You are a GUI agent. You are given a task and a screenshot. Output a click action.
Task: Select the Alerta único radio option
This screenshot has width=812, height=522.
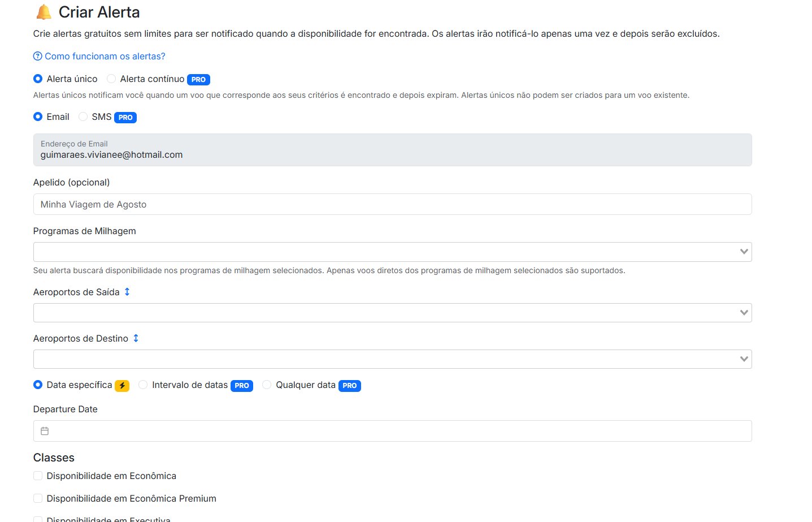(38, 79)
